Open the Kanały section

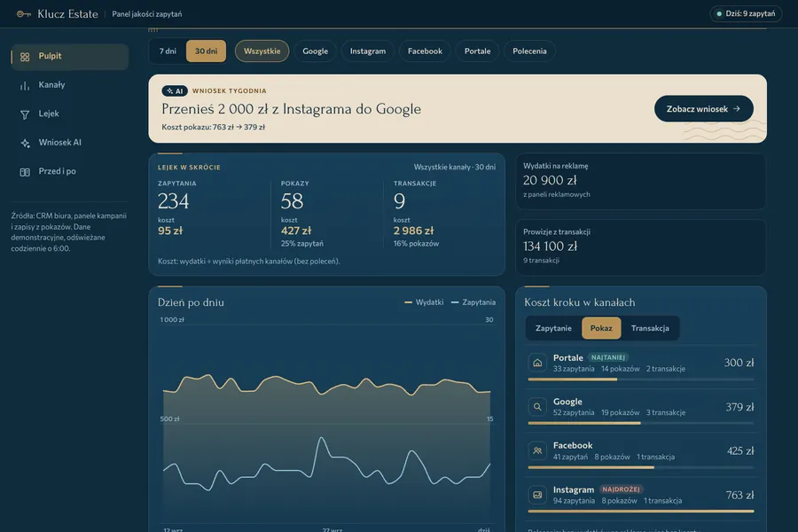(x=70, y=85)
